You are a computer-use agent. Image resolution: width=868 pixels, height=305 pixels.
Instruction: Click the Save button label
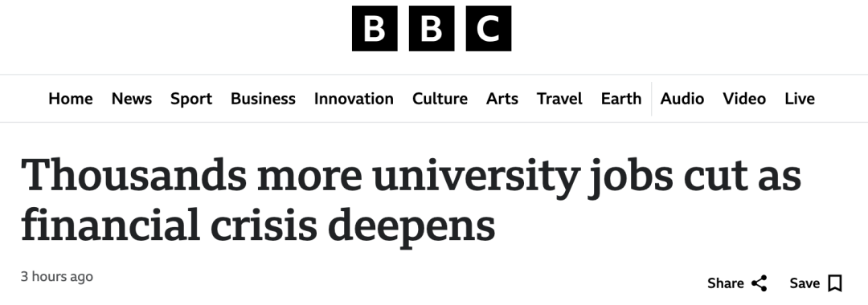point(805,283)
